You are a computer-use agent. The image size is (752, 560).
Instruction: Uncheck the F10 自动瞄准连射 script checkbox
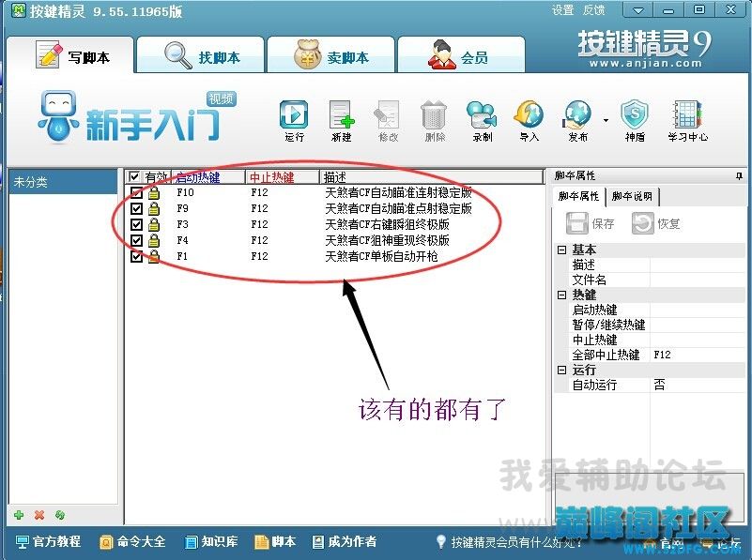[136, 192]
